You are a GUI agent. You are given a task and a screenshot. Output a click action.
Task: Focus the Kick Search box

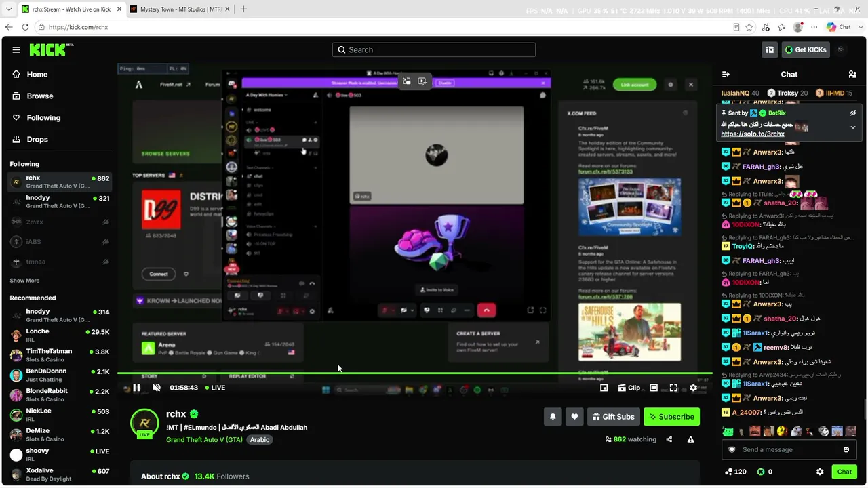pos(434,49)
